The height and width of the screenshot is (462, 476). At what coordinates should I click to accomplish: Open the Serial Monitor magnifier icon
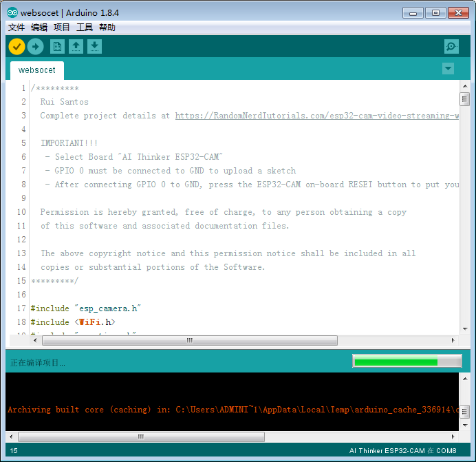click(451, 47)
